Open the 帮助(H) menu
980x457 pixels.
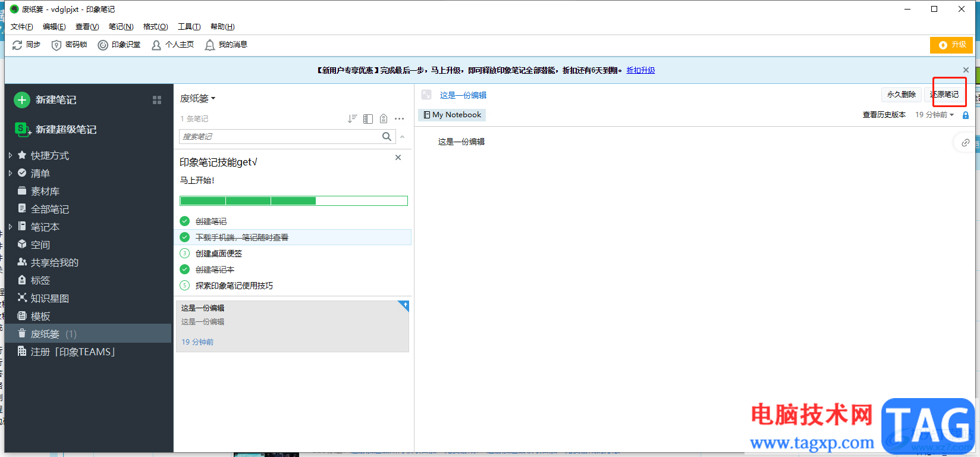222,27
